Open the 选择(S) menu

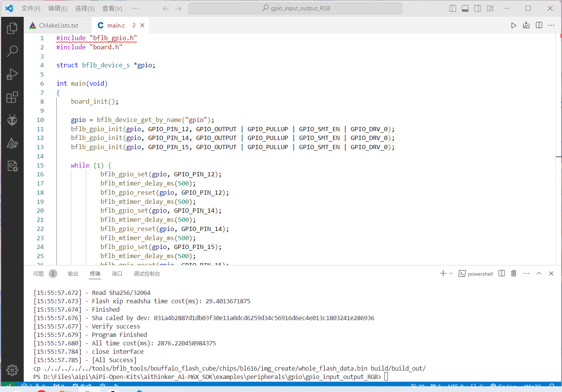pyautogui.click(x=85, y=8)
